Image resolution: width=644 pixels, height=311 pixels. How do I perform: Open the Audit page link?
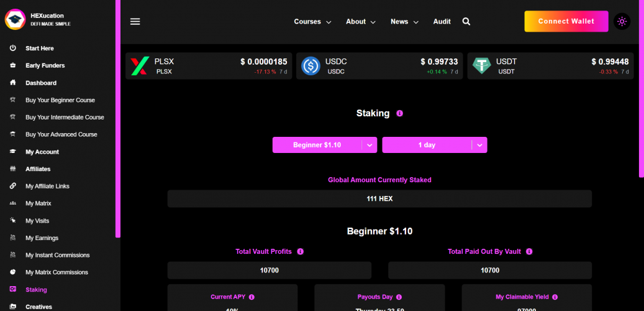click(442, 22)
